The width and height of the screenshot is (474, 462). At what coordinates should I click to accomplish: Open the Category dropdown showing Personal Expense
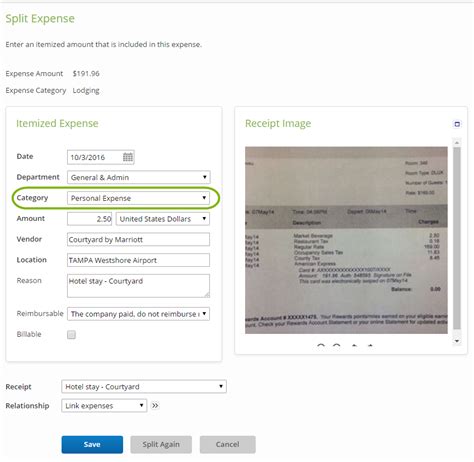(139, 198)
